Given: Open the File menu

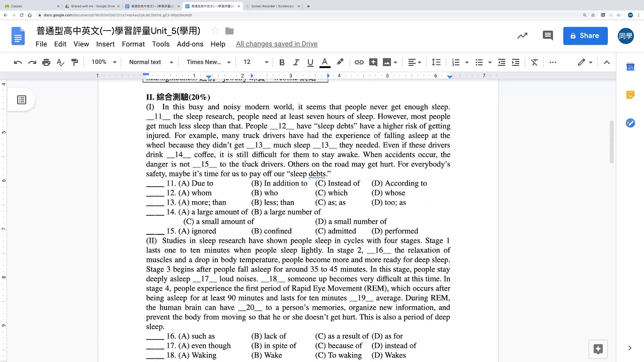Looking at the screenshot, I should tap(41, 44).
